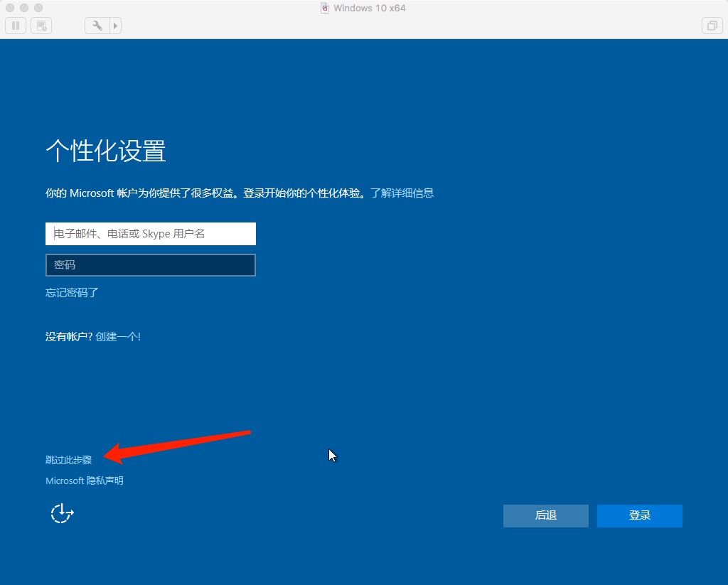Open the 了解详细信息 link
Viewport: 728px width, 585px height.
pos(402,193)
